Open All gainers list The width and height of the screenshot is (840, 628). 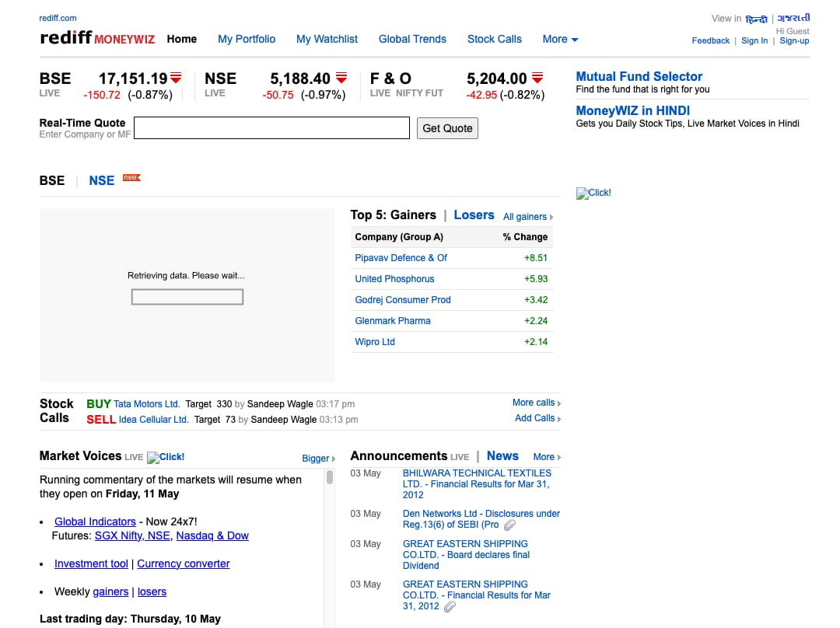(x=527, y=217)
